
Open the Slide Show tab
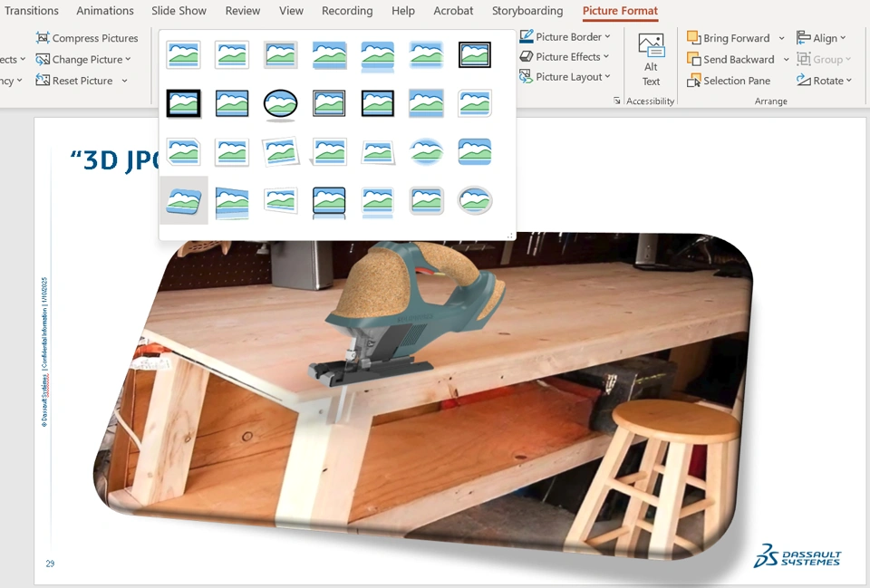pyautogui.click(x=179, y=11)
